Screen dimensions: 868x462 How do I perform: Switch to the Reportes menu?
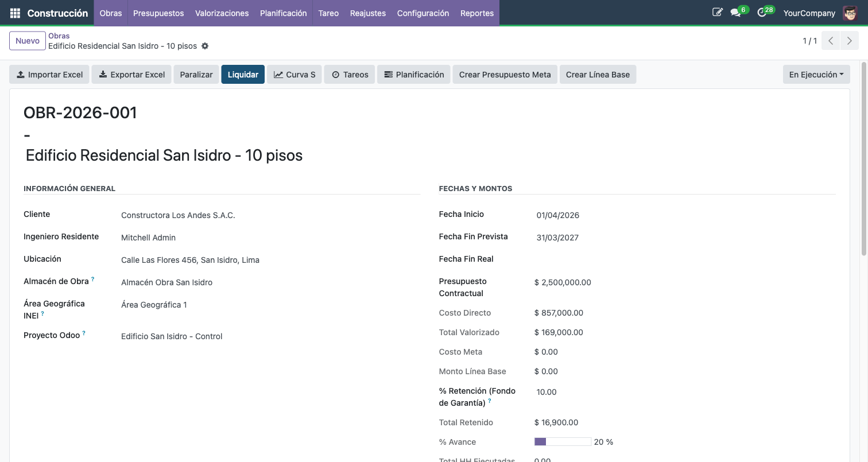[x=476, y=13]
